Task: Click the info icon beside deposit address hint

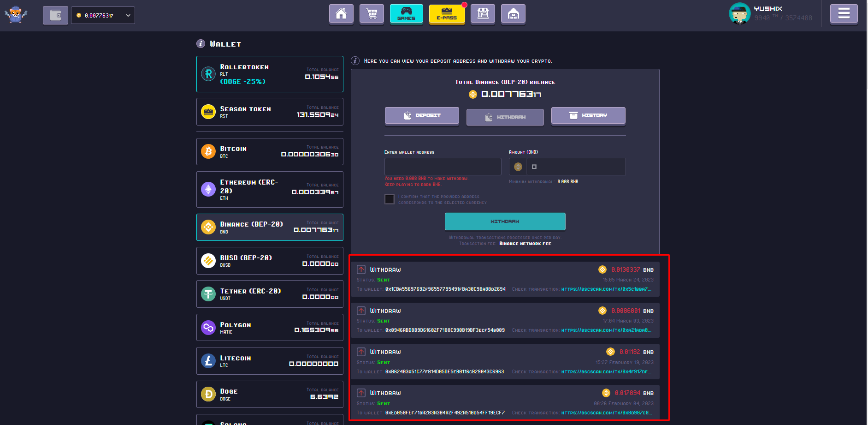Action: tap(355, 61)
